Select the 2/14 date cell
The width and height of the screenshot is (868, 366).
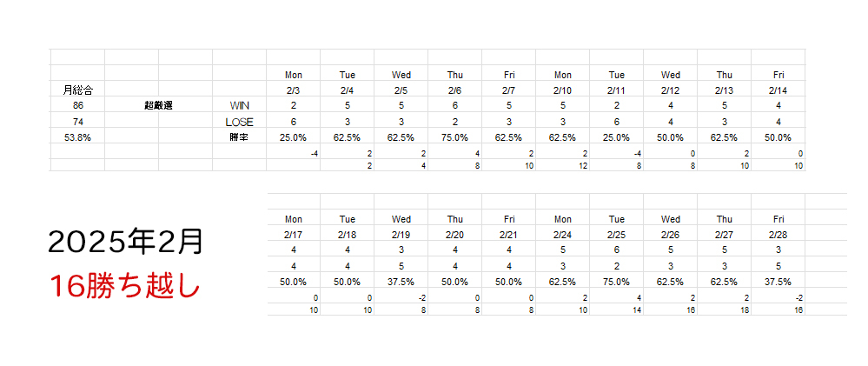click(778, 90)
